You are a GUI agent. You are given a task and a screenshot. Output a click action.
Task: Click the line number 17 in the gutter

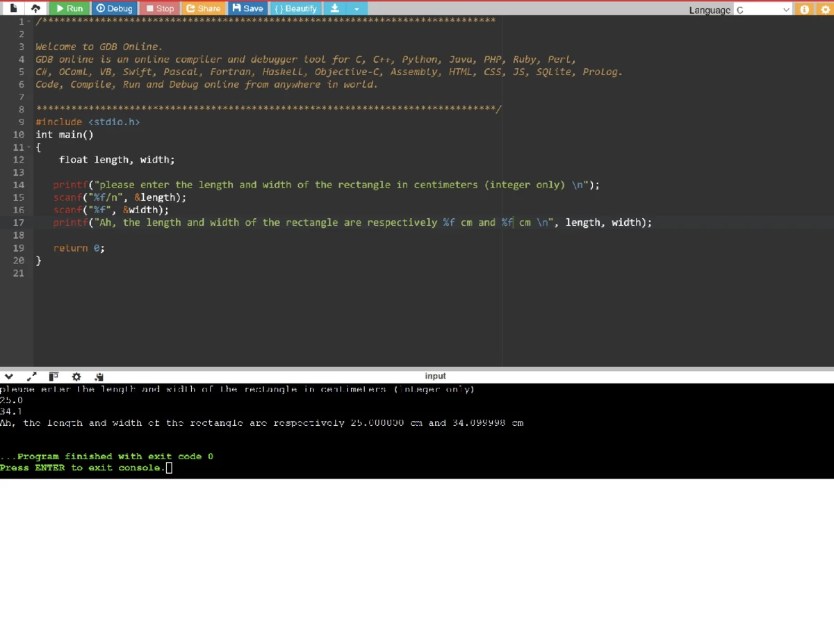tap(19, 222)
